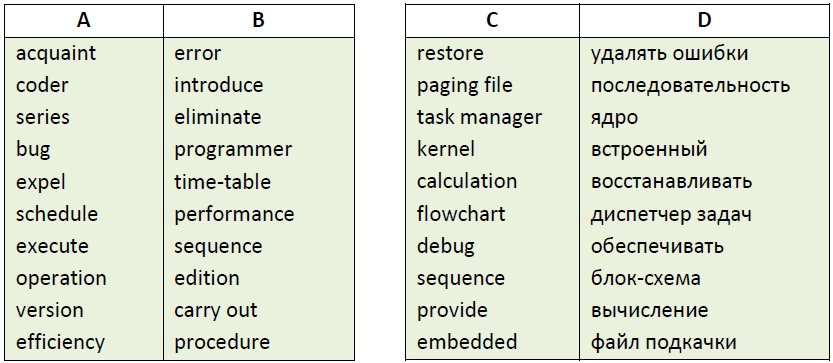Click the word 'acquaint' in column A
The width and height of the screenshot is (833, 363).
(56, 54)
